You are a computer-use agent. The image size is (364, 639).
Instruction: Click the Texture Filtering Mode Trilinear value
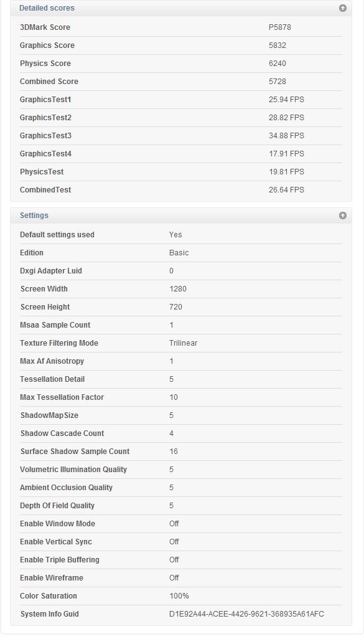[x=183, y=343]
